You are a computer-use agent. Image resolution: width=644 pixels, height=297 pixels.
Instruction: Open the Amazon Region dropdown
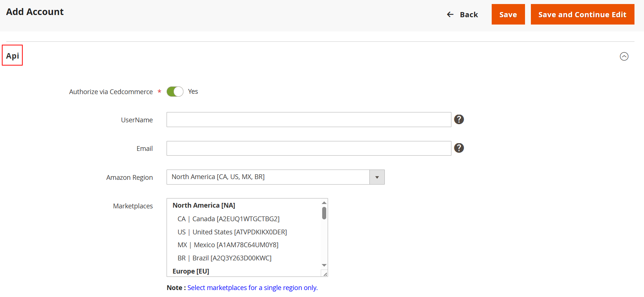pyautogui.click(x=268, y=177)
